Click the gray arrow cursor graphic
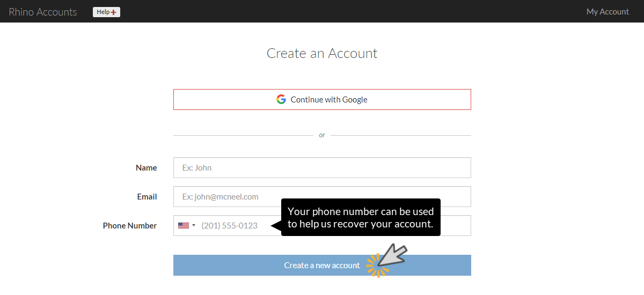This screenshot has width=644, height=295. 394,254
